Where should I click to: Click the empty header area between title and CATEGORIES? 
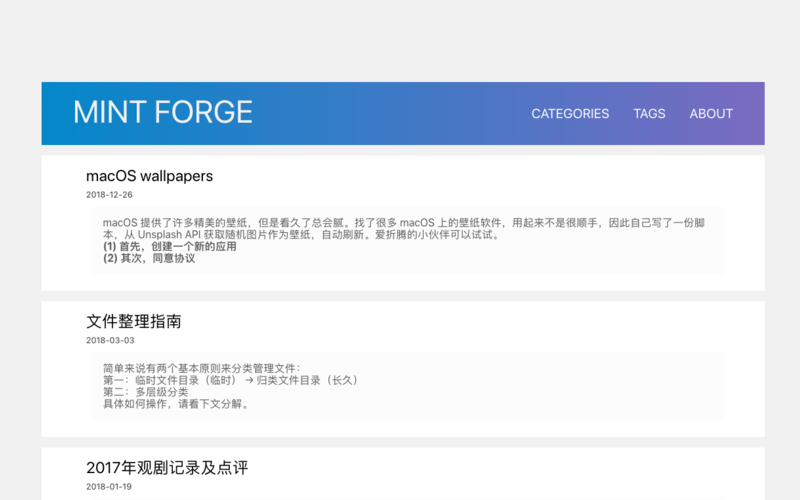pos(390,113)
